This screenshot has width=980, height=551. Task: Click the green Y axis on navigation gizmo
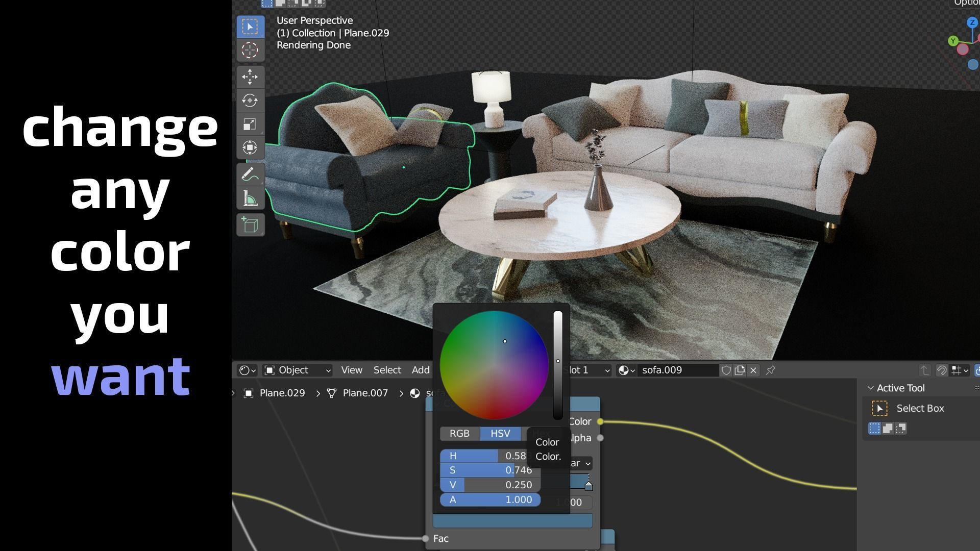(952, 41)
